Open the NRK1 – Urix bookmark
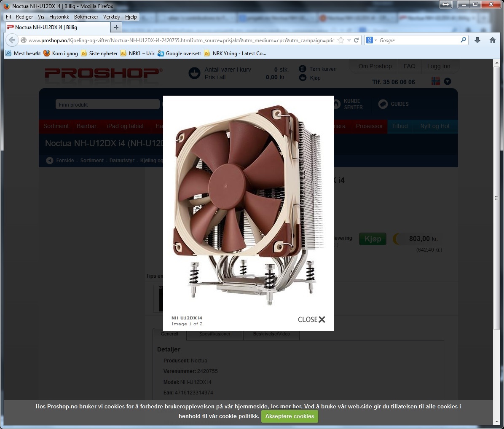 tap(137, 54)
